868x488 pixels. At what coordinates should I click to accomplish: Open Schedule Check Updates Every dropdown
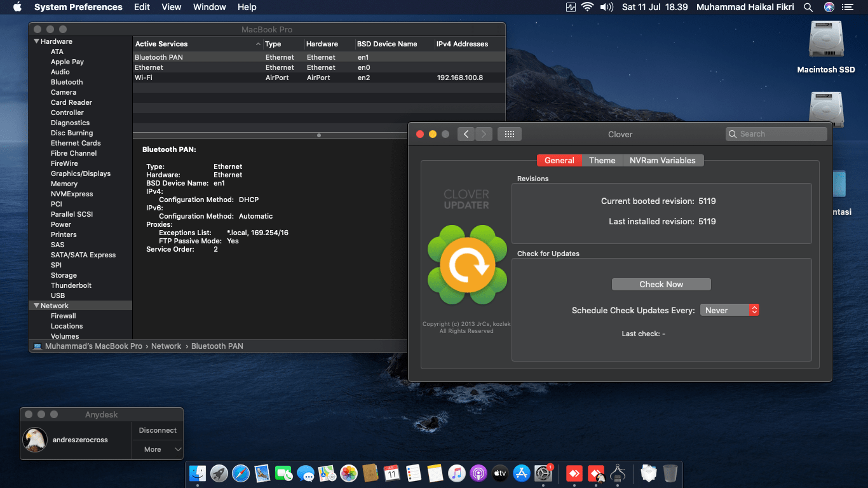coord(729,310)
